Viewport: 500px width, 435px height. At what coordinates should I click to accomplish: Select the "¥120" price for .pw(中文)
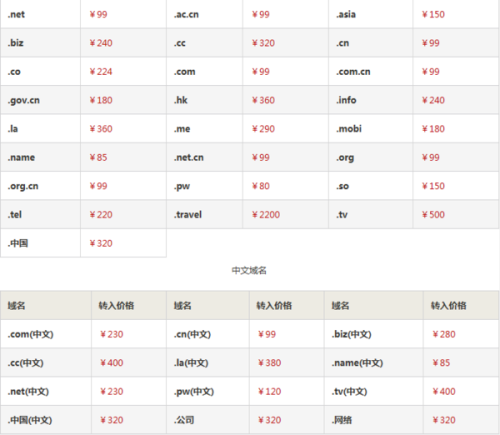270,392
